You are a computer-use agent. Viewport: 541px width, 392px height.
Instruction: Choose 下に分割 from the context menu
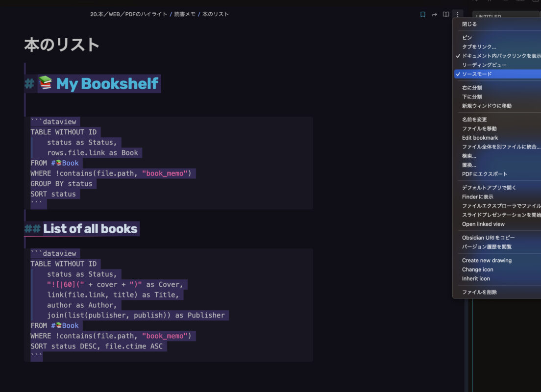(x=472, y=97)
